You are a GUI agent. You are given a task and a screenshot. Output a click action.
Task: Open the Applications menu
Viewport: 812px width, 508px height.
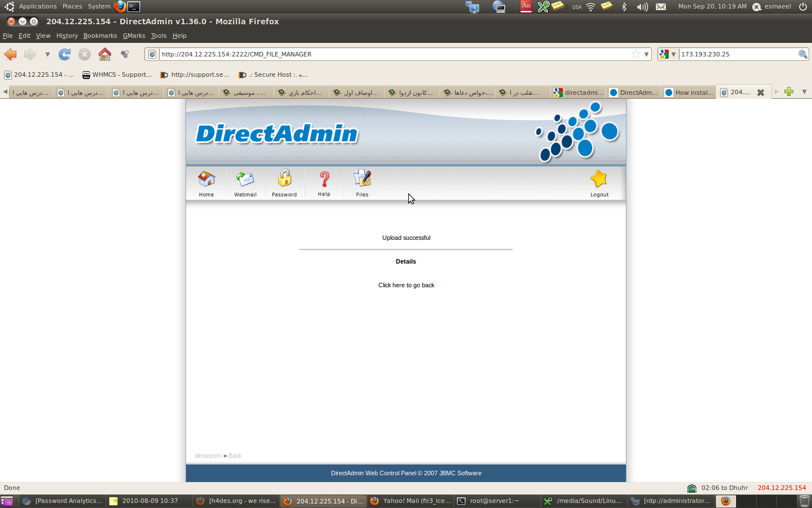click(38, 6)
